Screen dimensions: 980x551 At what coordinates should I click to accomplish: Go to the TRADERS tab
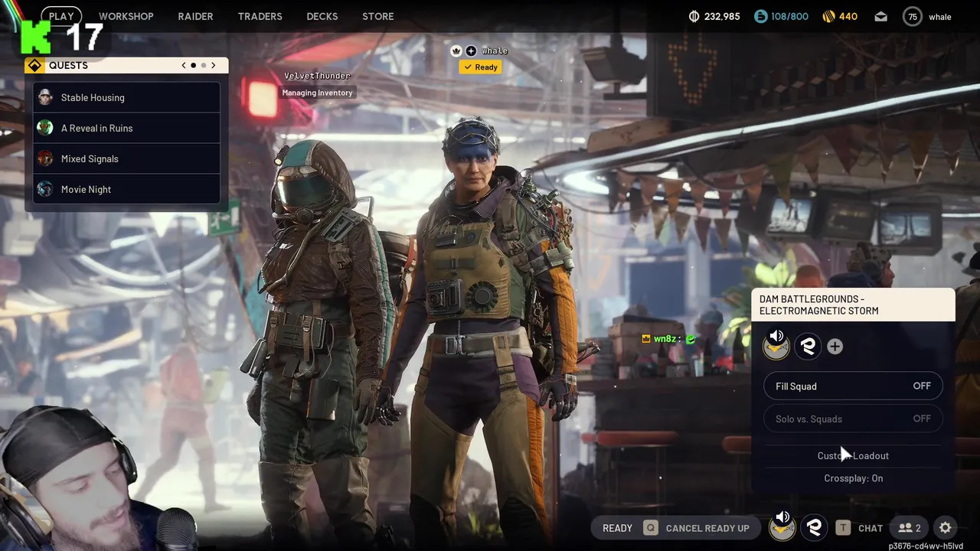[260, 16]
